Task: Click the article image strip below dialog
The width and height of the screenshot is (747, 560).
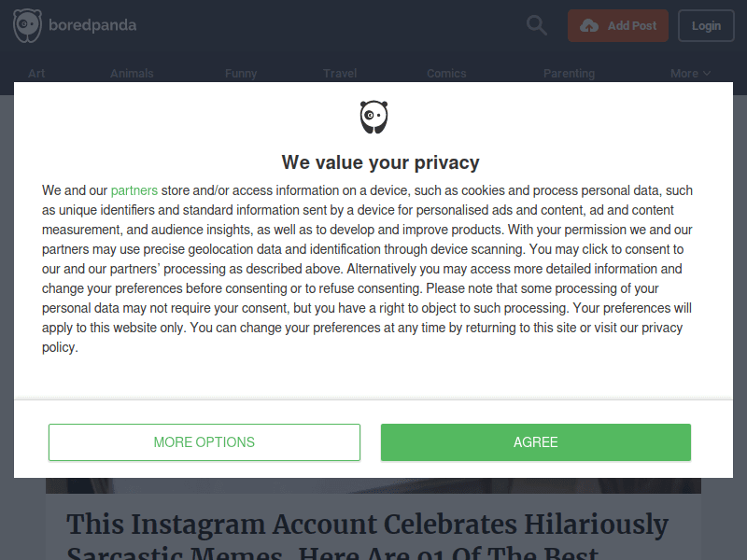Action: point(373,485)
